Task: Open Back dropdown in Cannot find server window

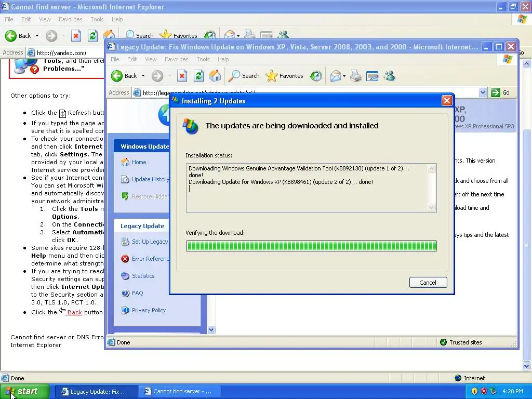Action: pyautogui.click(x=37, y=36)
